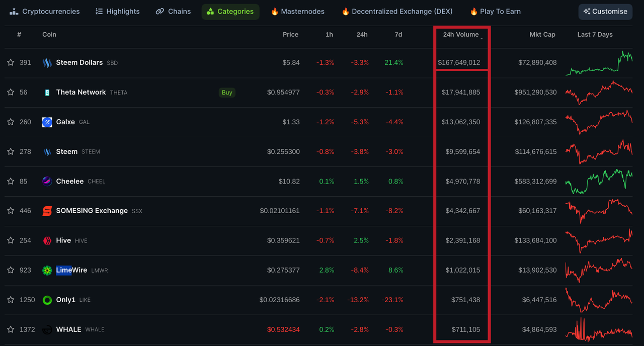The image size is (644, 346).
Task: Click the Only1 green circle logo
Action: [47, 300]
